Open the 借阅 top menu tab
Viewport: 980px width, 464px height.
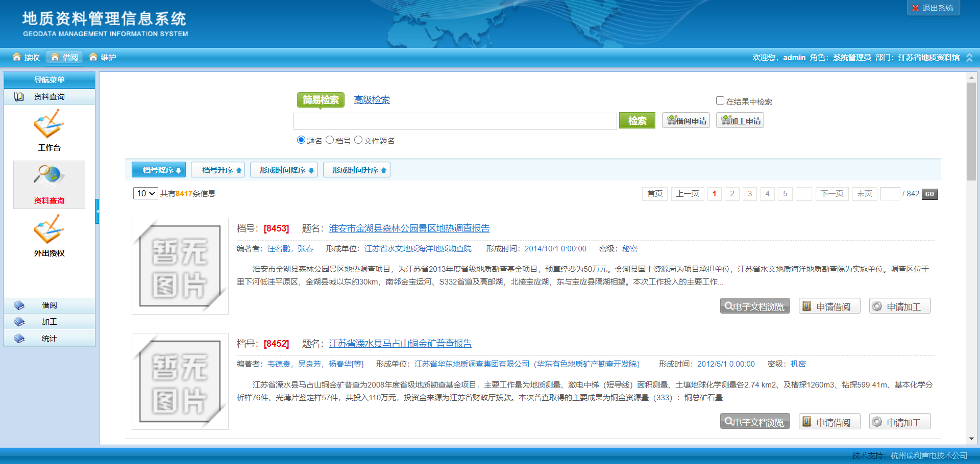[64, 57]
